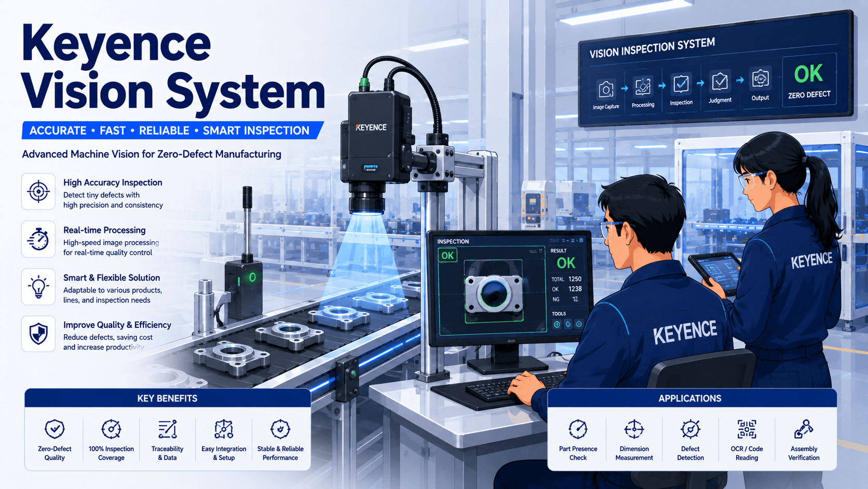Image resolution: width=868 pixels, height=489 pixels.
Task: Click the Real-time Processing heading
Action: pos(104,230)
